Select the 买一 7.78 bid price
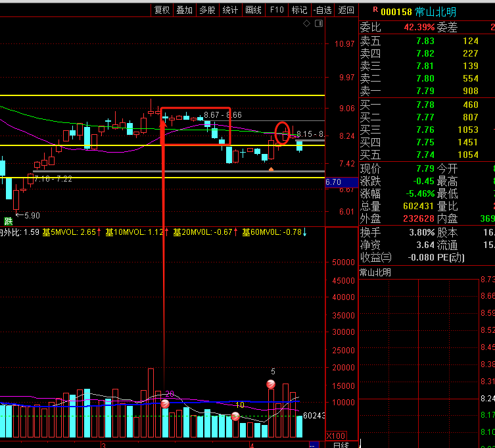495x448 pixels. (425, 105)
